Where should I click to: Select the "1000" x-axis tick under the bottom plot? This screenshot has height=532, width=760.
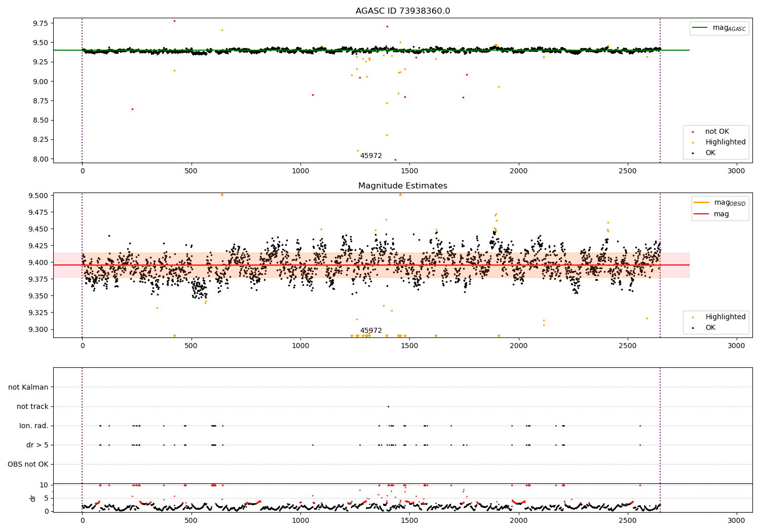[x=300, y=521]
